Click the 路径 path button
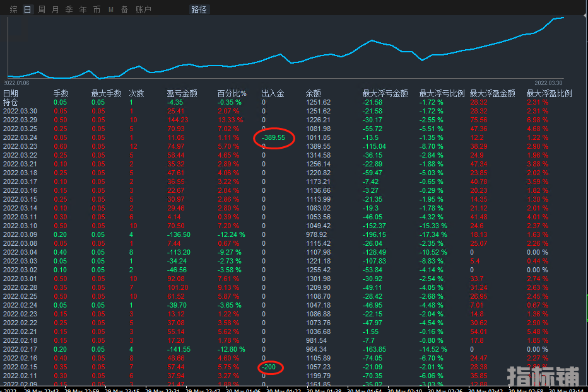 (x=199, y=9)
